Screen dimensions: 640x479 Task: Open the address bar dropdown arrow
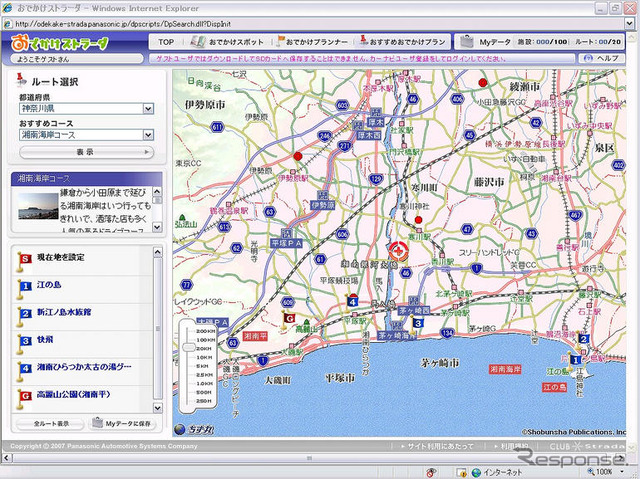pos(629,24)
